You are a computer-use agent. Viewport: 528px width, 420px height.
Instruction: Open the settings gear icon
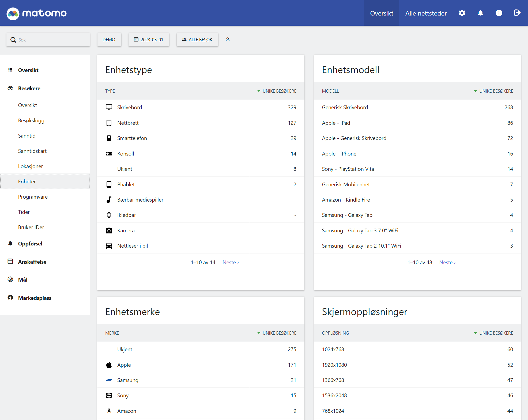[x=462, y=13]
